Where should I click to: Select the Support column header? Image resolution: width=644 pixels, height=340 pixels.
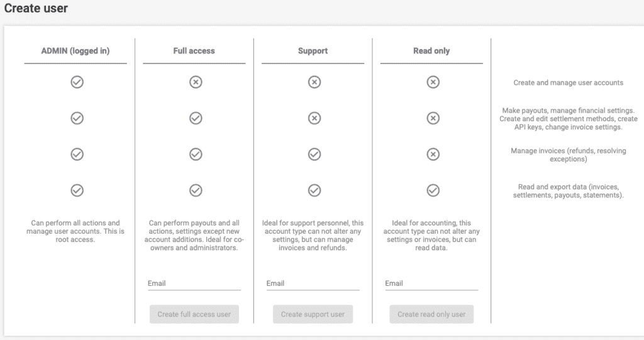click(x=313, y=51)
